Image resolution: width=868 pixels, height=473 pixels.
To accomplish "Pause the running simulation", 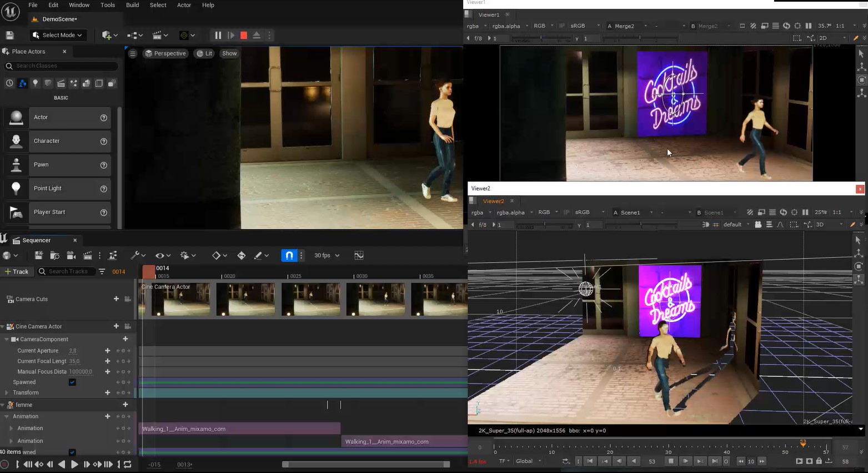I will (x=218, y=35).
